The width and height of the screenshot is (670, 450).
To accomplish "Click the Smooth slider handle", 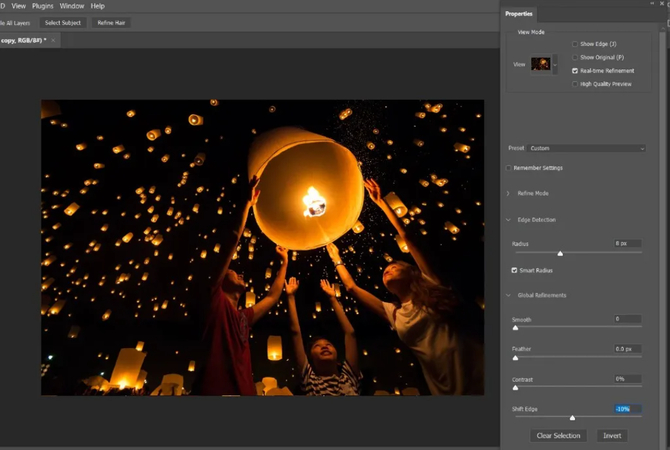I will coord(515,328).
